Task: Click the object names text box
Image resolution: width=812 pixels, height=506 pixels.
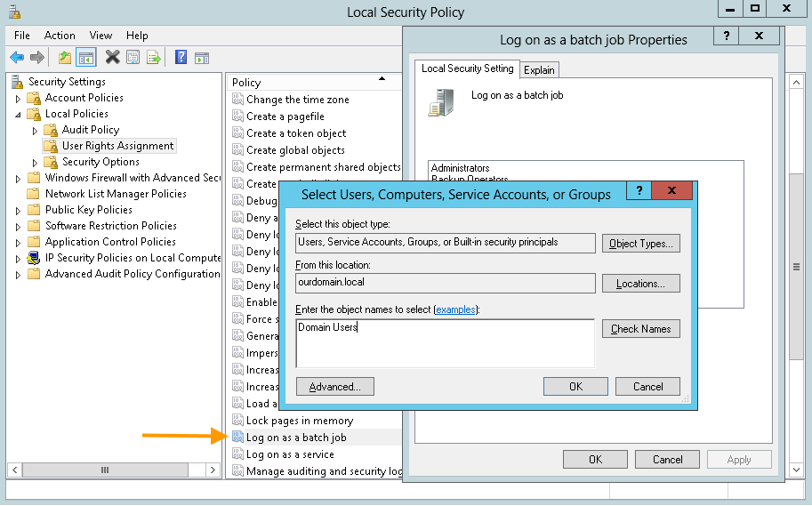Action: [x=445, y=343]
